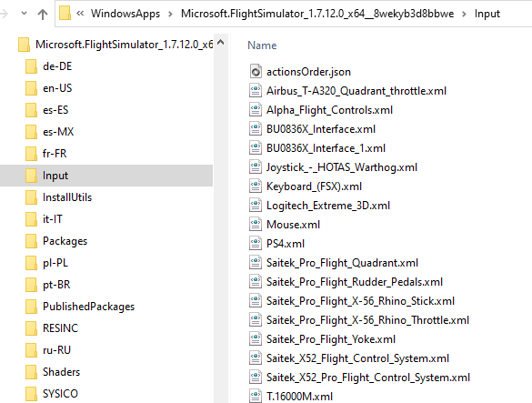532x403 pixels.
Task: Select Microsoft.FlightSimulator folder in the tree
Action: pos(115,45)
